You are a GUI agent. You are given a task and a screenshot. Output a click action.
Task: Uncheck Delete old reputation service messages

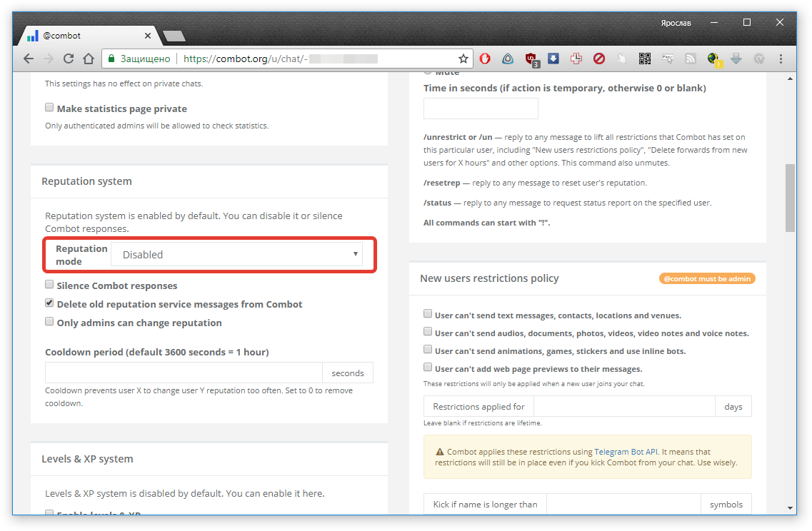(x=49, y=303)
